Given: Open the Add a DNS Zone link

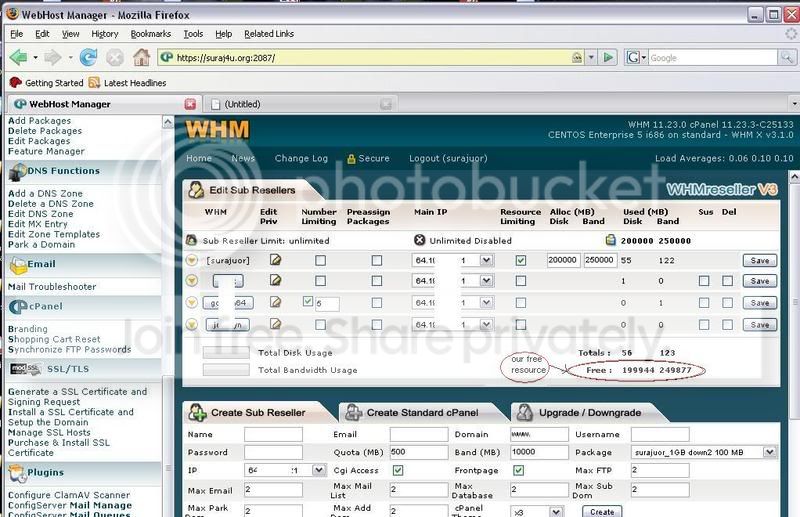Looking at the screenshot, I should [x=45, y=193].
